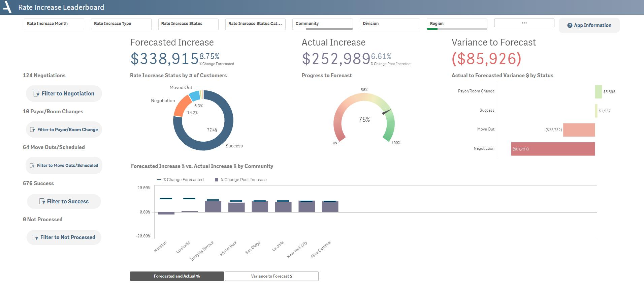Screen dimensions: 644x287
Task: Click the Houston axis label
Action: (160, 247)
